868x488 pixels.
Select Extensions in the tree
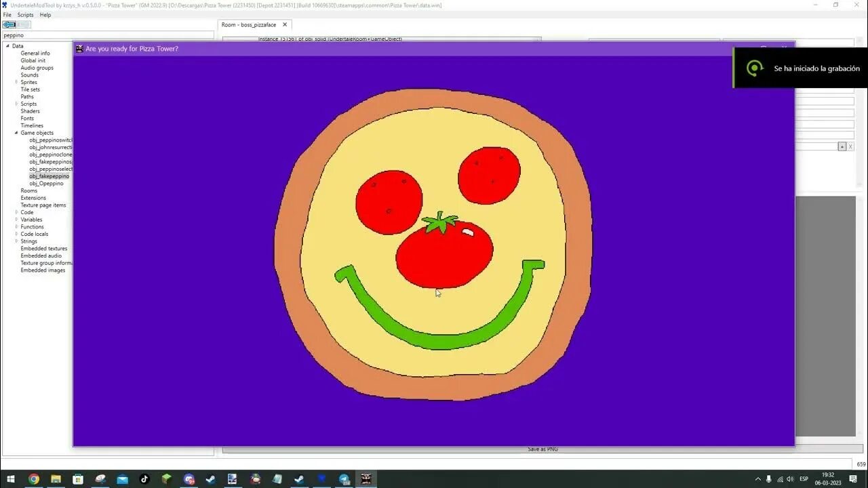[33, 198]
